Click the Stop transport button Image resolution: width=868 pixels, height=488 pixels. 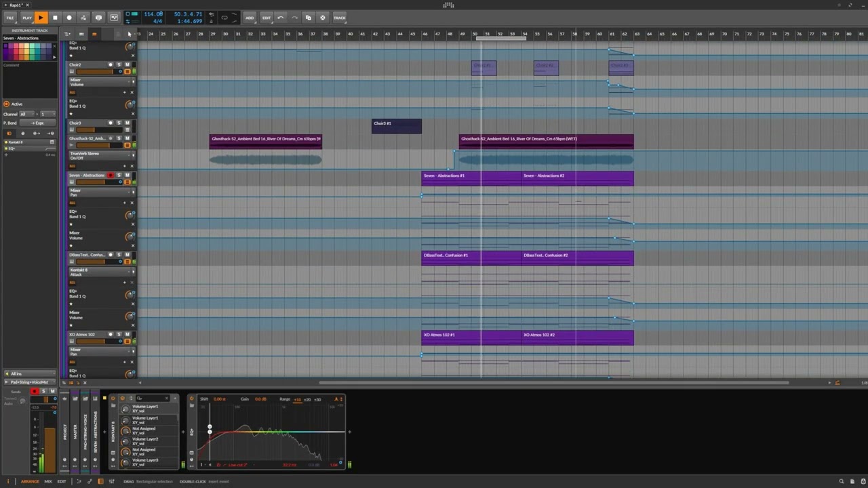point(55,18)
